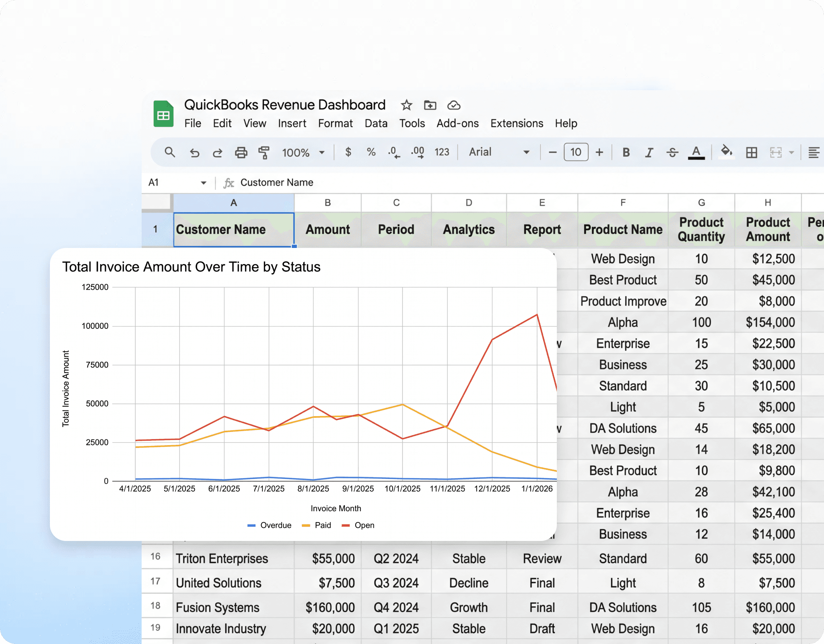Open the text color picker

[x=696, y=153]
